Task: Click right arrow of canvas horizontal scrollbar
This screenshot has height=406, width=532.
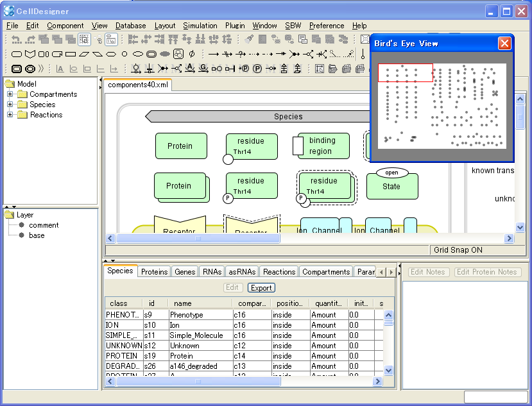Action: (509, 239)
